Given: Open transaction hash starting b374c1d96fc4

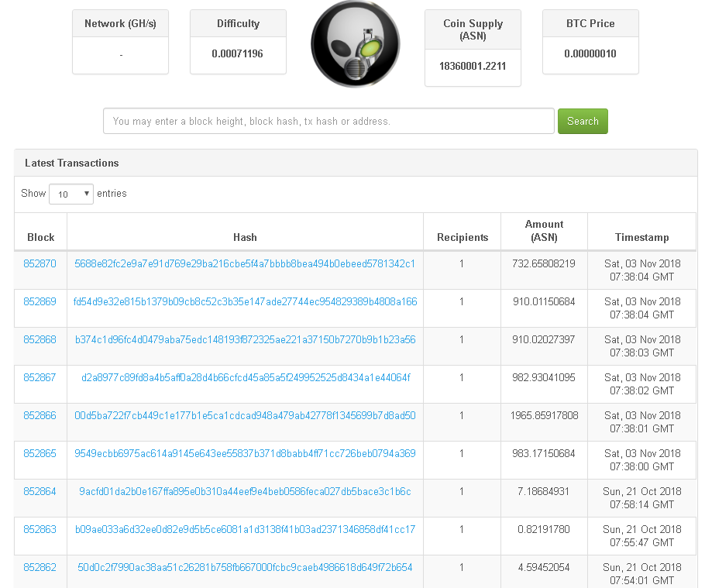Looking at the screenshot, I should point(245,340).
